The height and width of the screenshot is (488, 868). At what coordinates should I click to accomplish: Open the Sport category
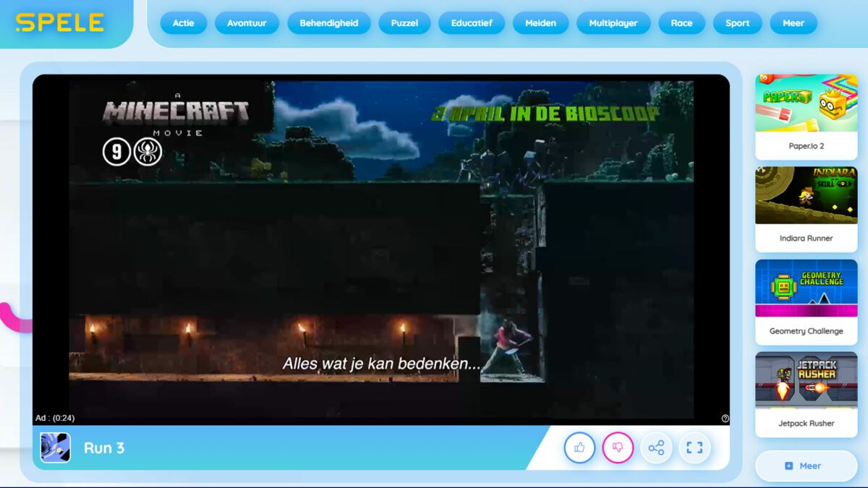click(737, 23)
